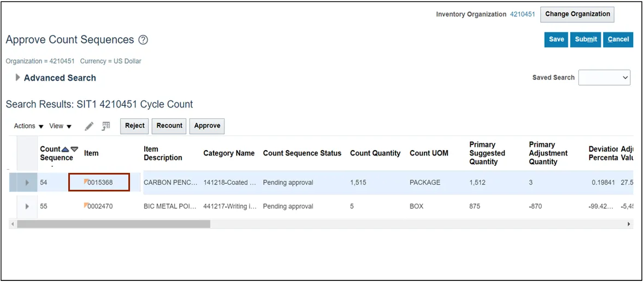The width and height of the screenshot is (644, 282).
Task: Click the table detach icon
Action: [106, 126]
